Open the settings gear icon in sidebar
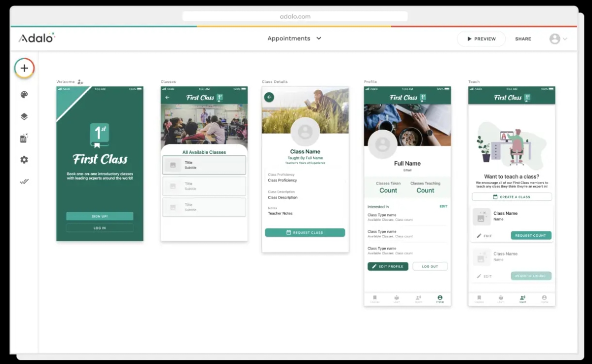 tap(24, 160)
